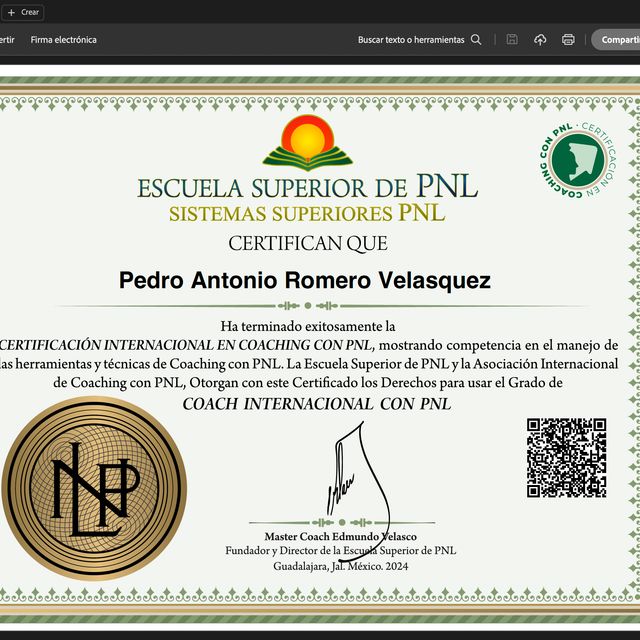Click the Fundador y Director title line

(x=340, y=551)
